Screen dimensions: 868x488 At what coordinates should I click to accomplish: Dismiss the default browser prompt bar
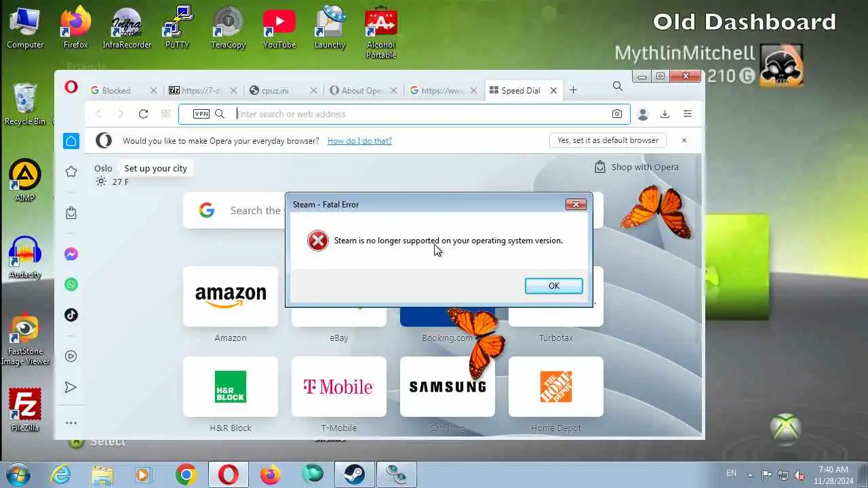(684, 140)
